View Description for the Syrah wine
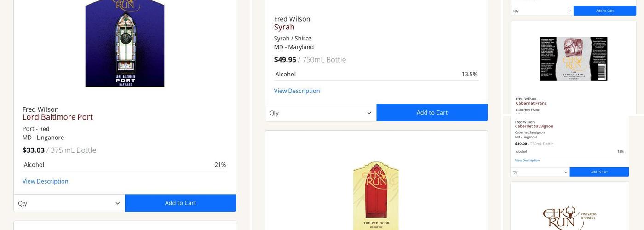Image resolution: width=644 pixels, height=230 pixels. tap(297, 91)
